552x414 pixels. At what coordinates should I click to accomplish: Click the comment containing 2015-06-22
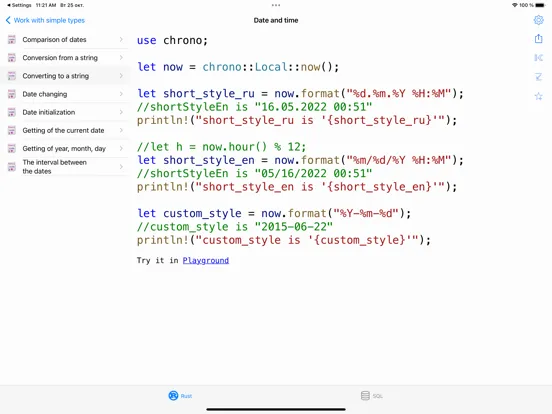click(x=234, y=227)
